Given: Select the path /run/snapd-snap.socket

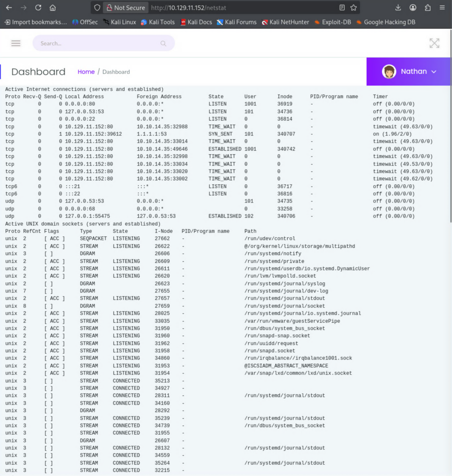Looking at the screenshot, I should click(x=277, y=336).
